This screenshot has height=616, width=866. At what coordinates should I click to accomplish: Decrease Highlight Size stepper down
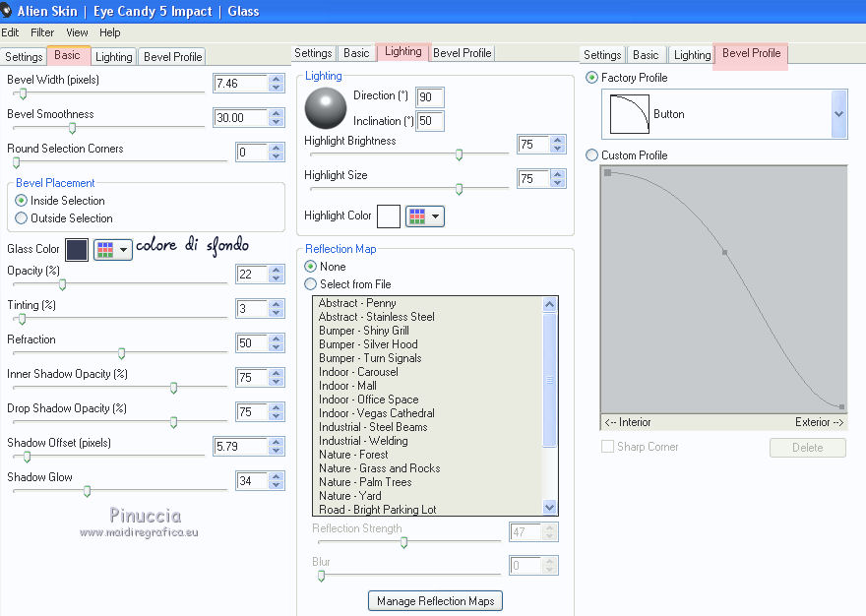click(558, 183)
